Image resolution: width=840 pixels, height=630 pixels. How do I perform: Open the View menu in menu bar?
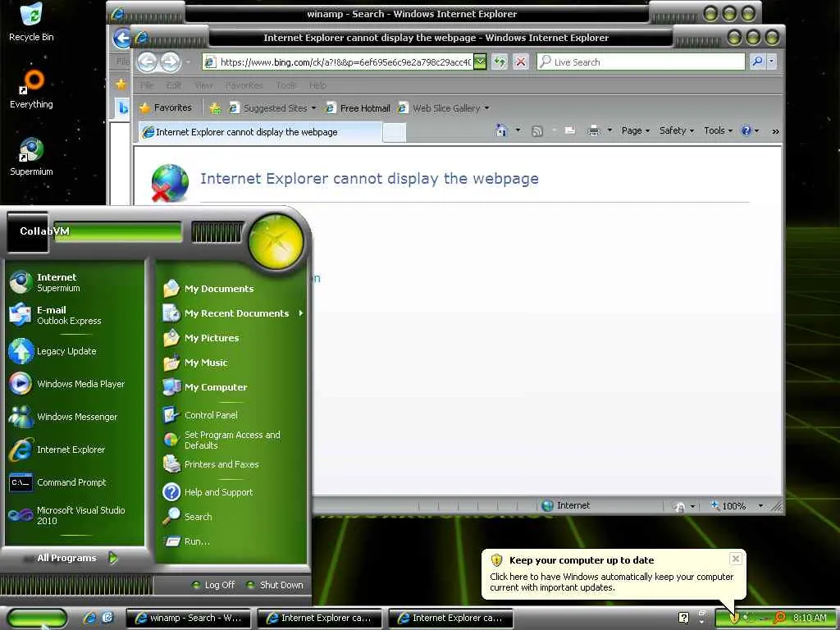click(x=203, y=85)
